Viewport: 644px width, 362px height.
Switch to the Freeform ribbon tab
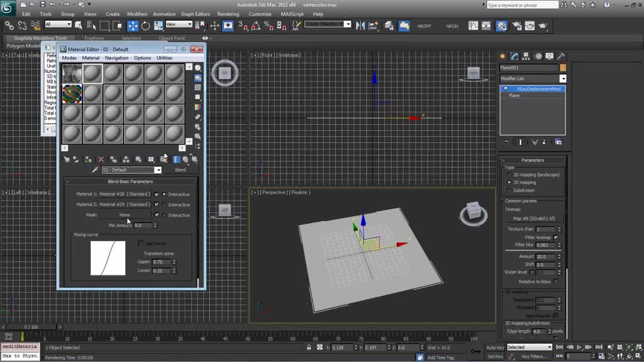click(x=94, y=38)
